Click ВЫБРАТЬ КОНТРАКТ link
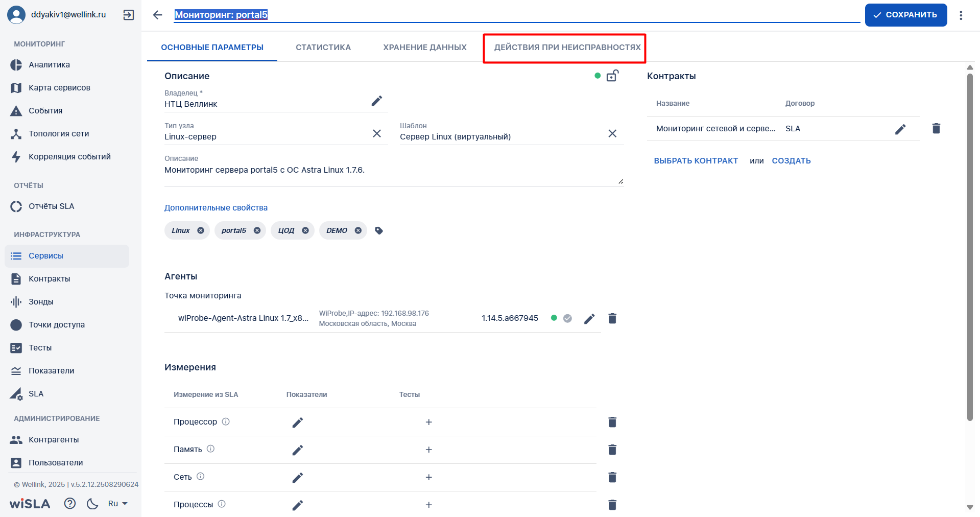This screenshot has width=980, height=517. [696, 160]
